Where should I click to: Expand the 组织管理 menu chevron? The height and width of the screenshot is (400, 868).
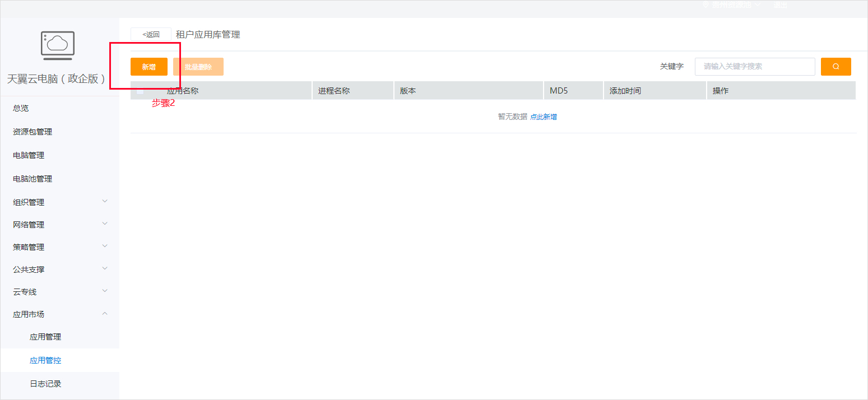(105, 201)
